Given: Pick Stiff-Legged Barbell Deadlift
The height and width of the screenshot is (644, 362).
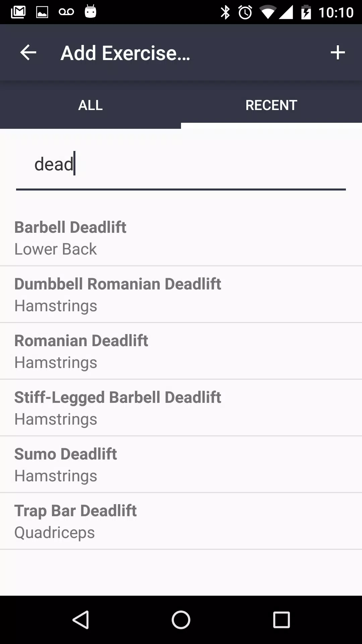Looking at the screenshot, I should point(181,408).
